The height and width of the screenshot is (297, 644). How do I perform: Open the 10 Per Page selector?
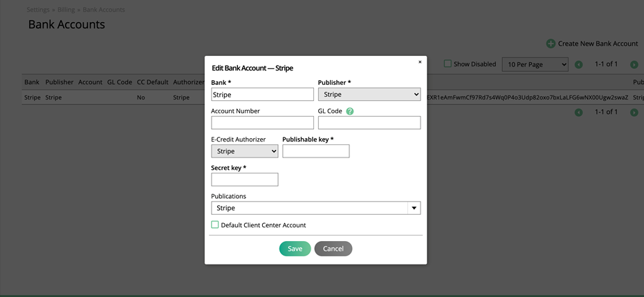[534, 64]
